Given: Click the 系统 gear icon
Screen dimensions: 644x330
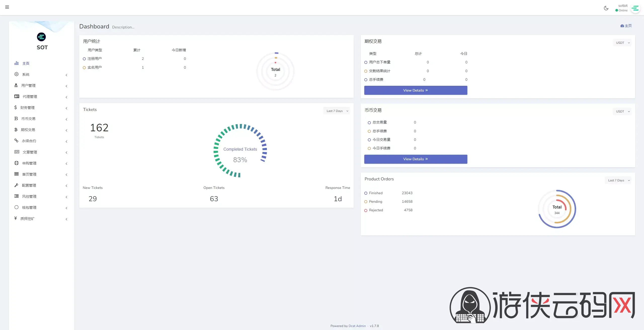Looking at the screenshot, I should pos(16,74).
